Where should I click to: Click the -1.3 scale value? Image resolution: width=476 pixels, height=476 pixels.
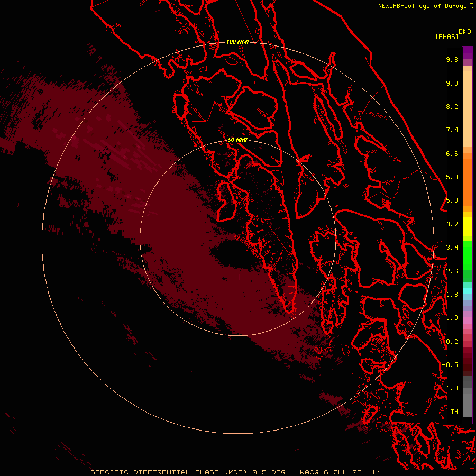tap(450, 388)
